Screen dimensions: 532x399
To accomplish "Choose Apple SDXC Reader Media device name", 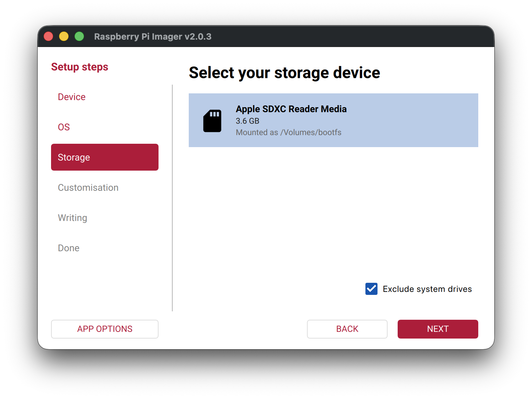I will pyautogui.click(x=291, y=109).
